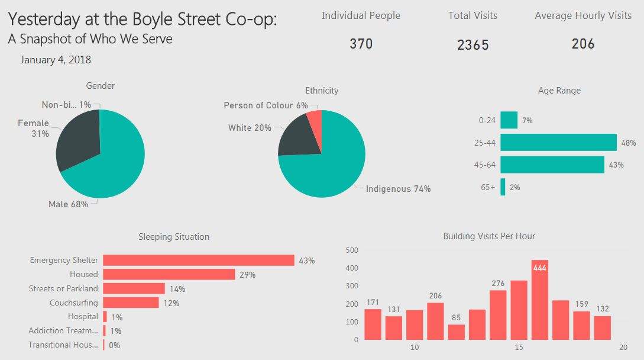Click the Total Visits heading
The image size is (644, 360).
click(x=473, y=15)
